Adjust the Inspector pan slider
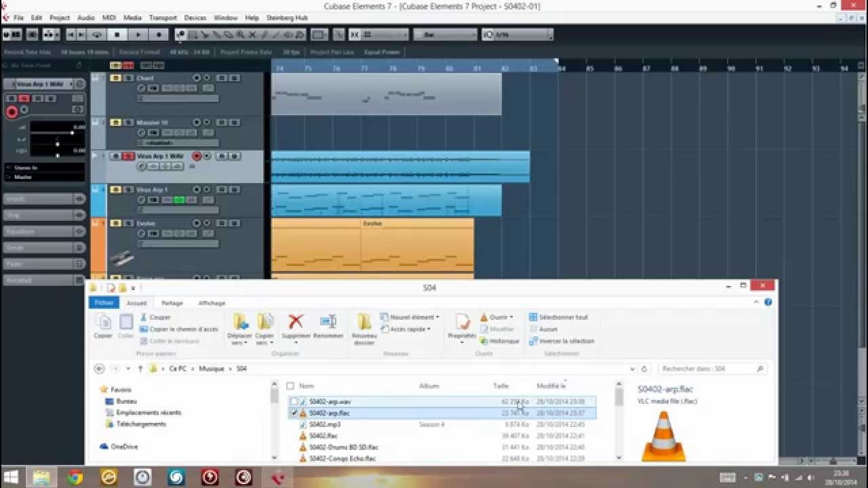 [x=58, y=144]
